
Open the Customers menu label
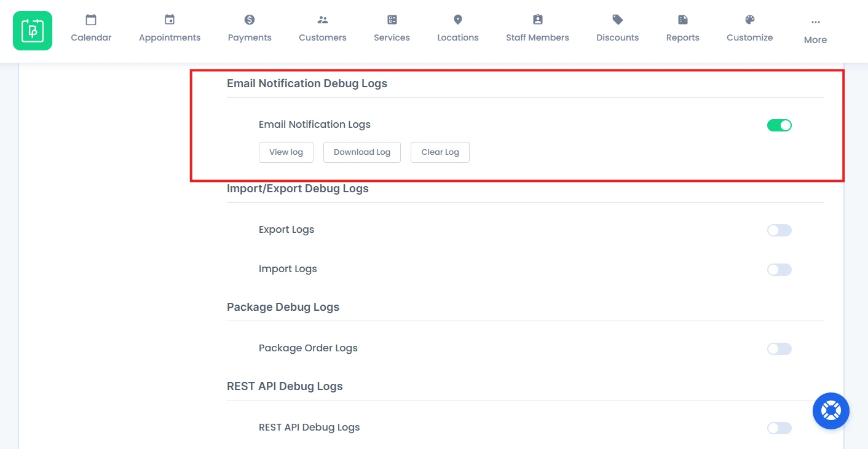click(x=323, y=37)
